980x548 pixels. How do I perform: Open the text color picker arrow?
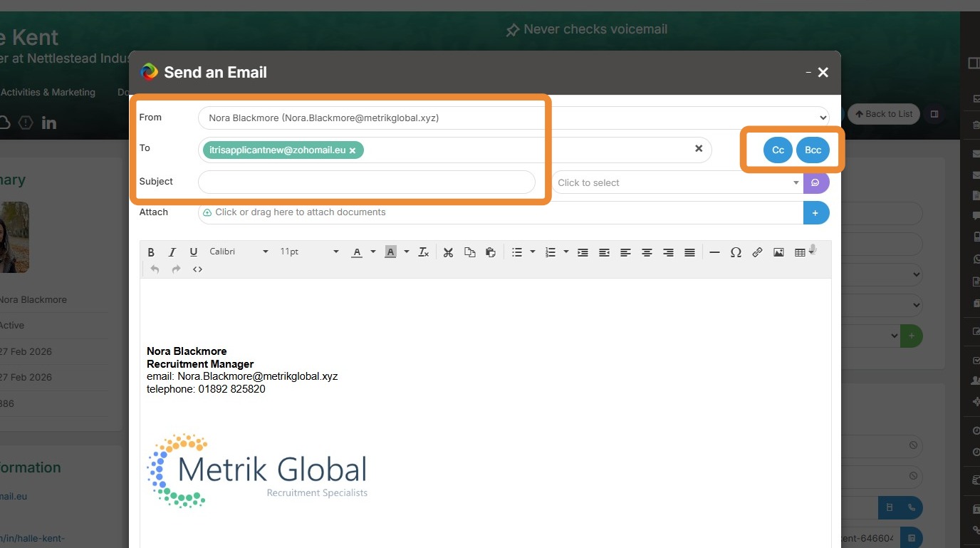click(372, 252)
